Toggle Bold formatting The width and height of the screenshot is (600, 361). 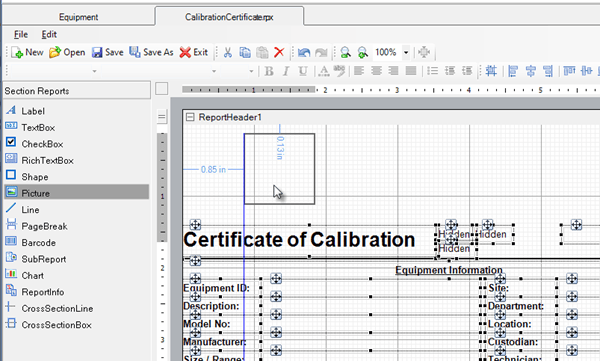(269, 71)
